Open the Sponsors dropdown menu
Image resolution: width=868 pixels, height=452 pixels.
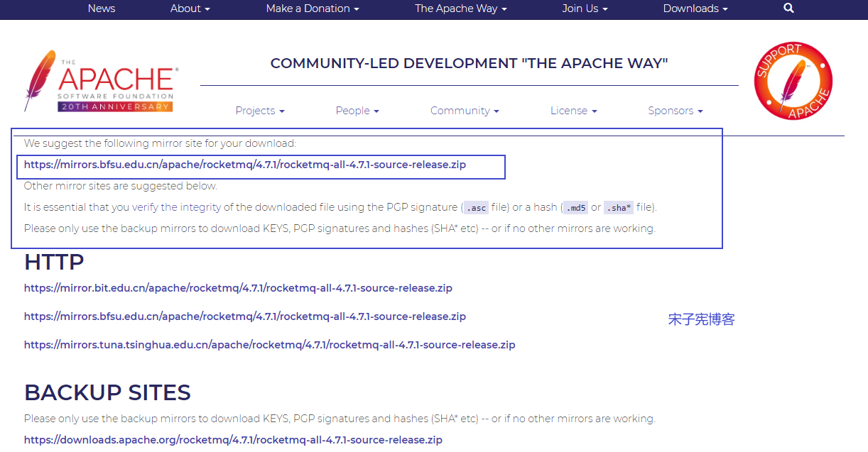coord(676,111)
